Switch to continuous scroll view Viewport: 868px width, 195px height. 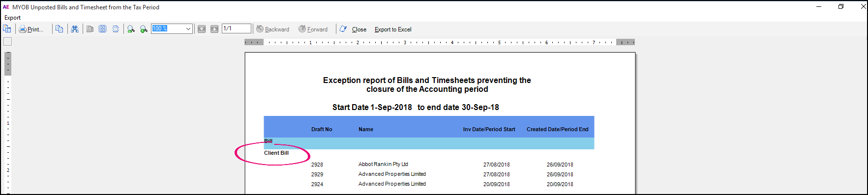pyautogui.click(x=116, y=29)
